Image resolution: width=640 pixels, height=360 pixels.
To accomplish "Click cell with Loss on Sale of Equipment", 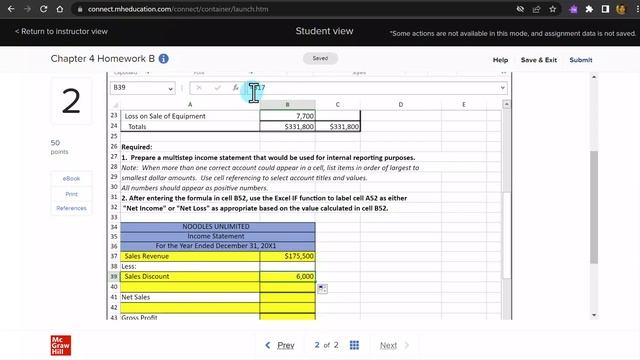I will [190, 116].
